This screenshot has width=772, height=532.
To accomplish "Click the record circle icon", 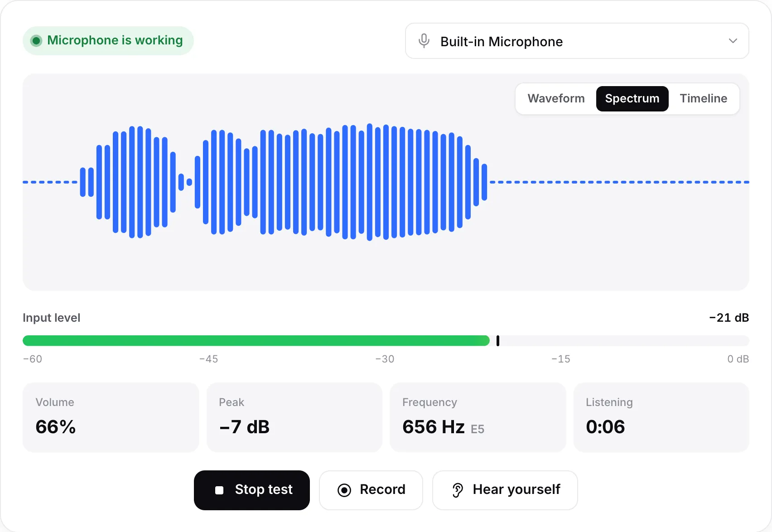I will coord(344,490).
